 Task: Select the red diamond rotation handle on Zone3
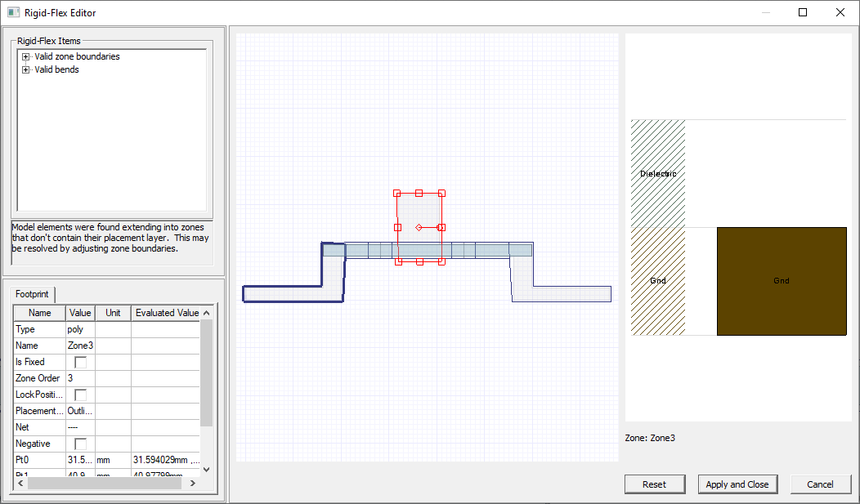(x=419, y=226)
